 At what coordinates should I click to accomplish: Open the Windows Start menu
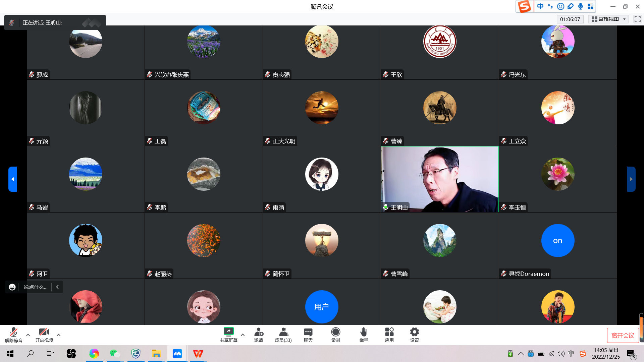tap(10, 354)
